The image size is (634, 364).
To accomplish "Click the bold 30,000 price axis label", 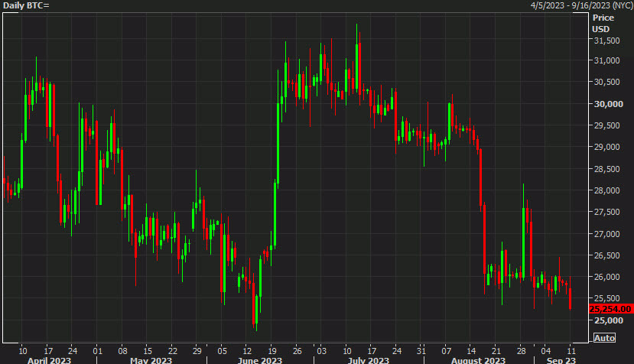I will (x=608, y=104).
